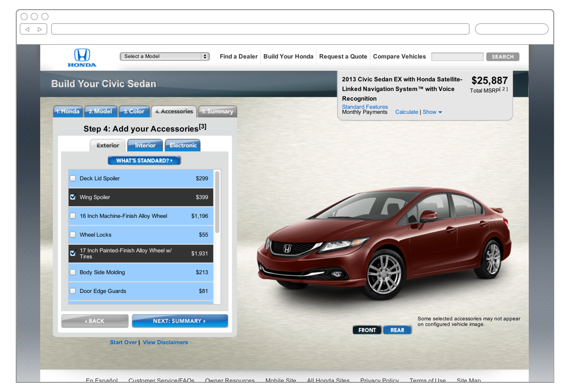Viewport: 571px width, 392px height.
Task: Click the $25,887 total price
Action: coord(489,81)
